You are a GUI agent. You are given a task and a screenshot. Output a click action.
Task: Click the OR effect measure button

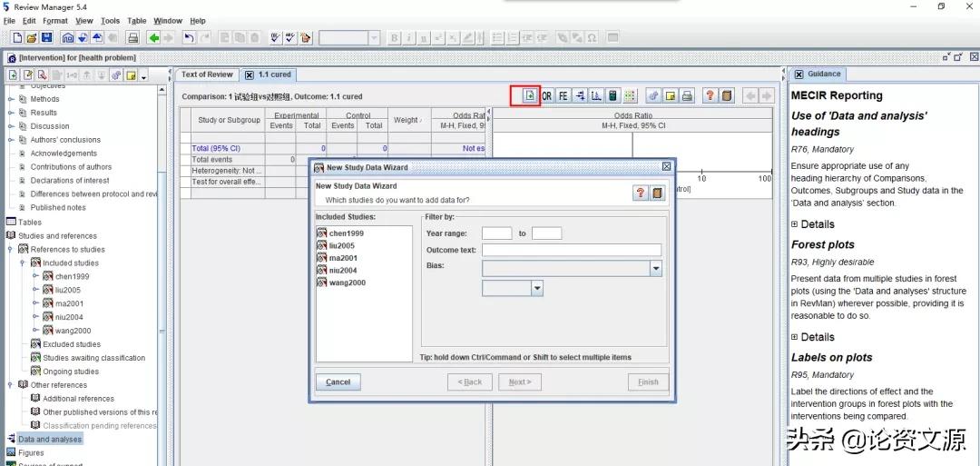pyautogui.click(x=547, y=95)
